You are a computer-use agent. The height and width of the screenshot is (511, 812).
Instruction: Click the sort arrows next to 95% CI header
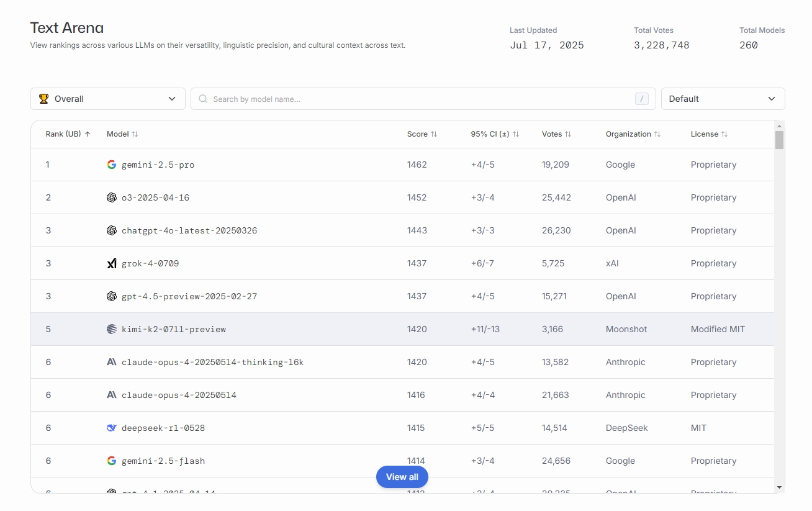(x=516, y=134)
